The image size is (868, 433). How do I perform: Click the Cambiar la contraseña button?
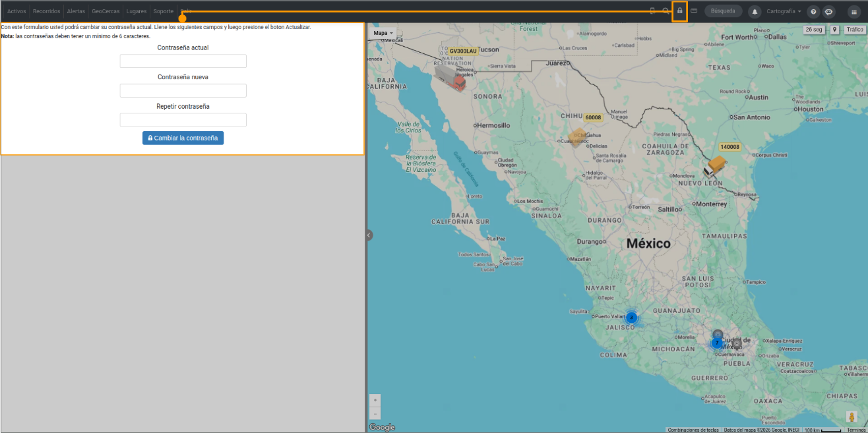(183, 138)
